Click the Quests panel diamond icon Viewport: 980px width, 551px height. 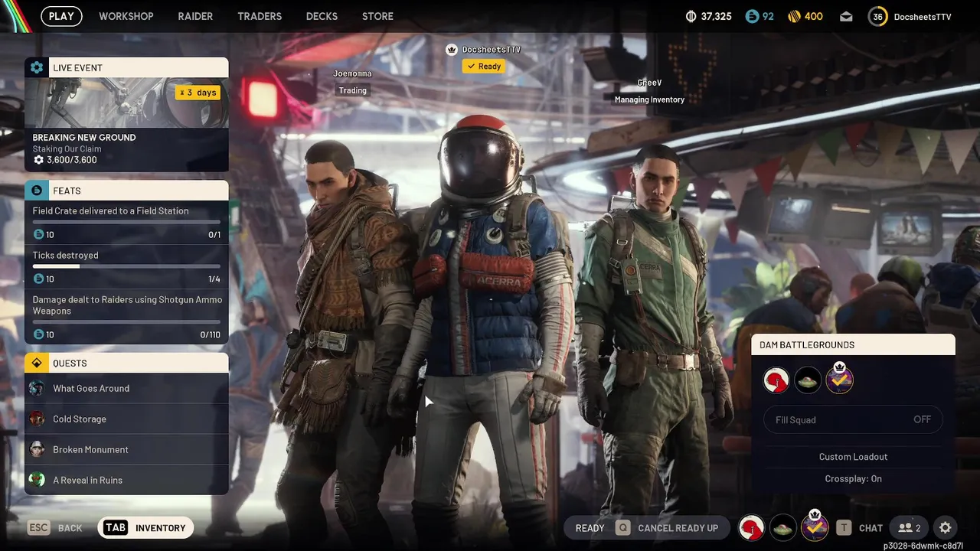click(x=37, y=363)
